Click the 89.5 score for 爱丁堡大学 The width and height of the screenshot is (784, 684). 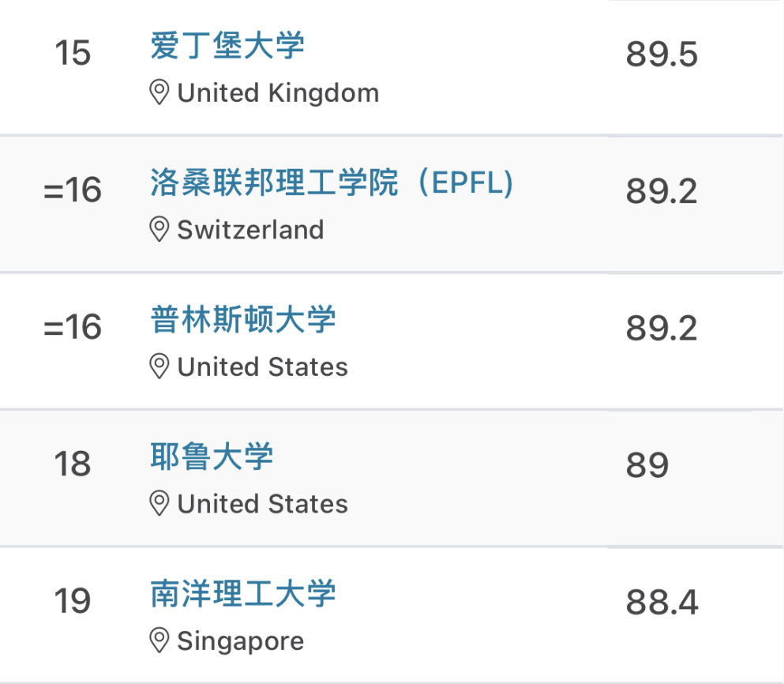click(662, 54)
